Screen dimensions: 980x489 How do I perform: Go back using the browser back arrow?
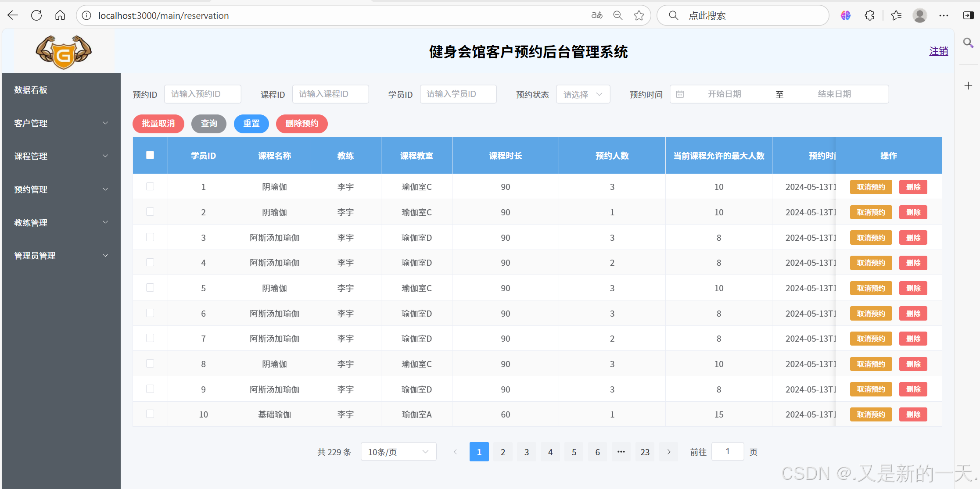click(x=12, y=15)
